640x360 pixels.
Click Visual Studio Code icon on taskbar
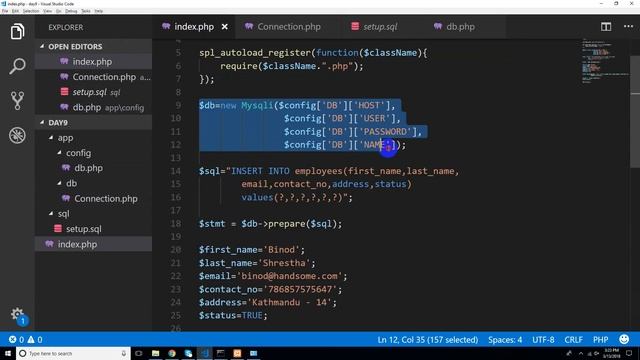click(x=204, y=353)
